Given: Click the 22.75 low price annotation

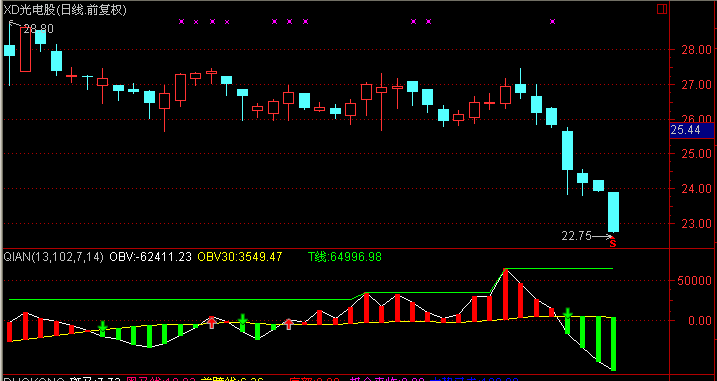Looking at the screenshot, I should [576, 236].
